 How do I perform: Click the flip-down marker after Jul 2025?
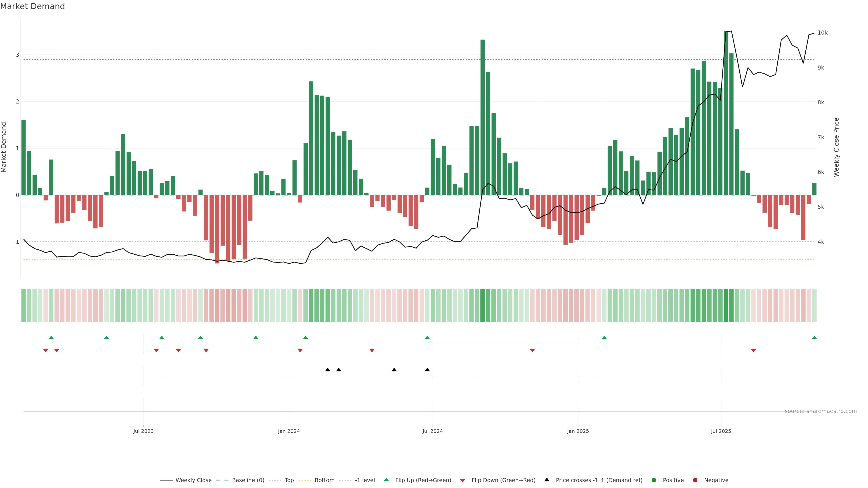coord(753,351)
